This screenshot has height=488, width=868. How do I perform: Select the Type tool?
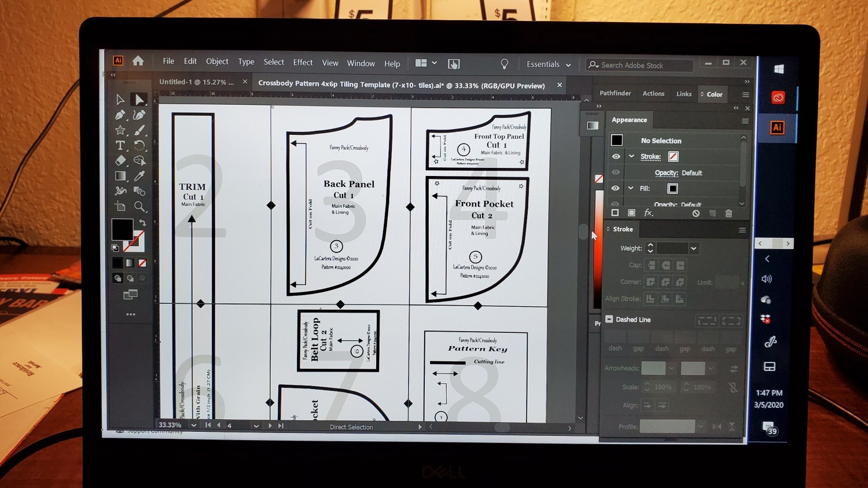[x=120, y=145]
